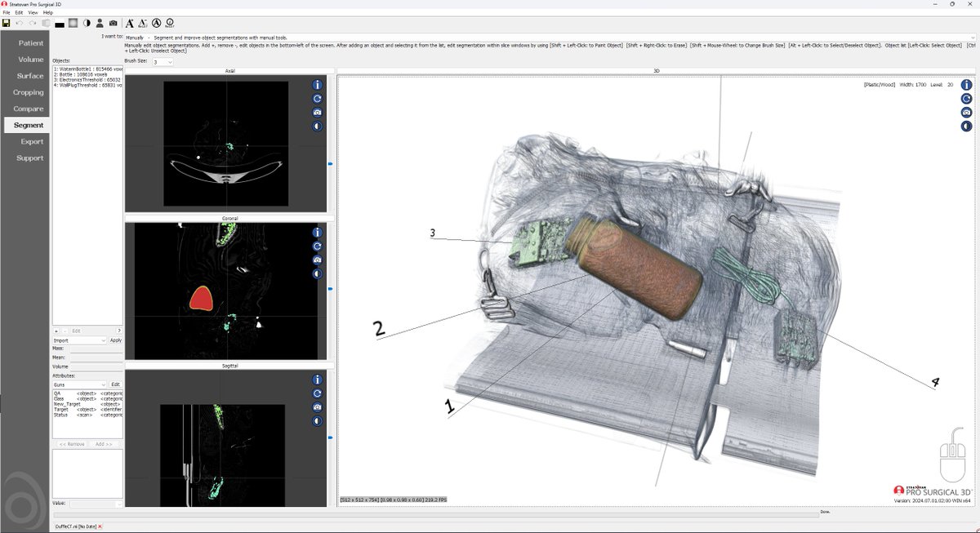Click the reset rotate icon in Sagittal view
The height and width of the screenshot is (533, 980).
[317, 393]
